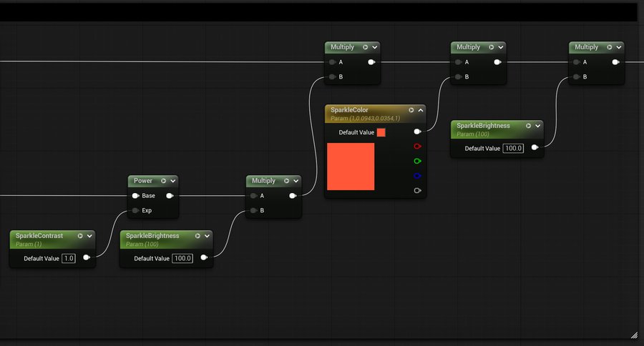
Task: Toggle the preview icon on SparkleContrast header
Action: pos(80,236)
